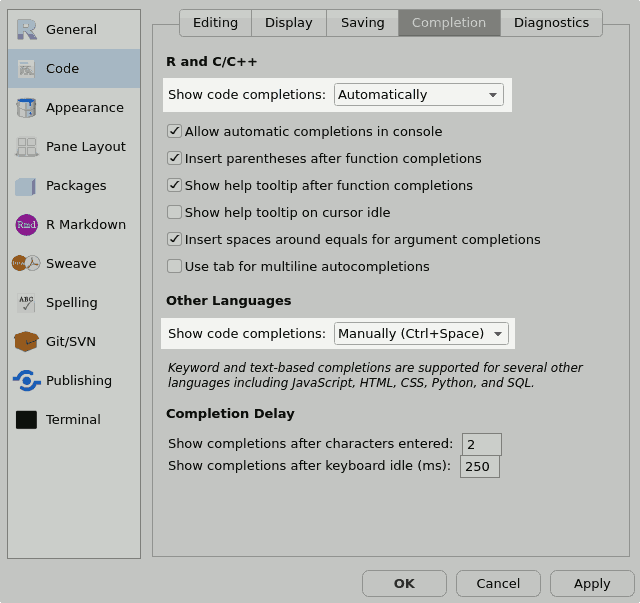The width and height of the screenshot is (640, 603).
Task: Disable automatic completions in console
Action: 175,131
